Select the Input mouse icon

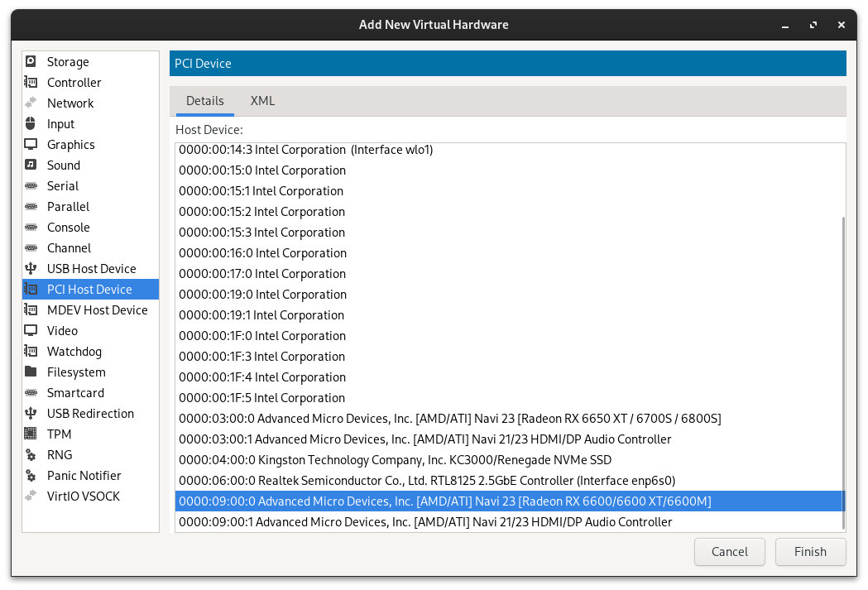(31, 123)
